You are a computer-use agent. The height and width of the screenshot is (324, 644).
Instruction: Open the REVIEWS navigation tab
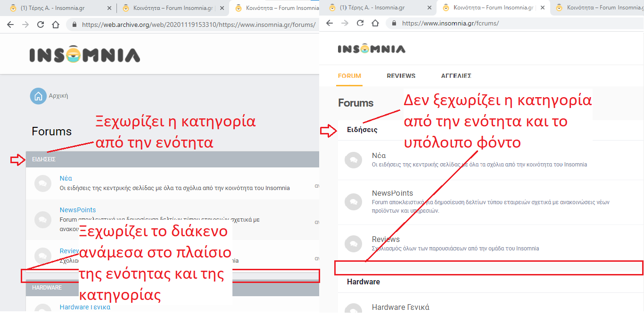[x=401, y=76]
